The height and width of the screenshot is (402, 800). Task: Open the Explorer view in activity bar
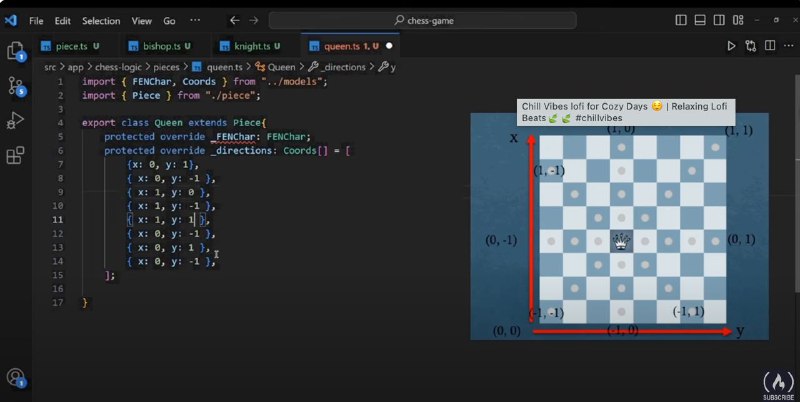[15, 51]
